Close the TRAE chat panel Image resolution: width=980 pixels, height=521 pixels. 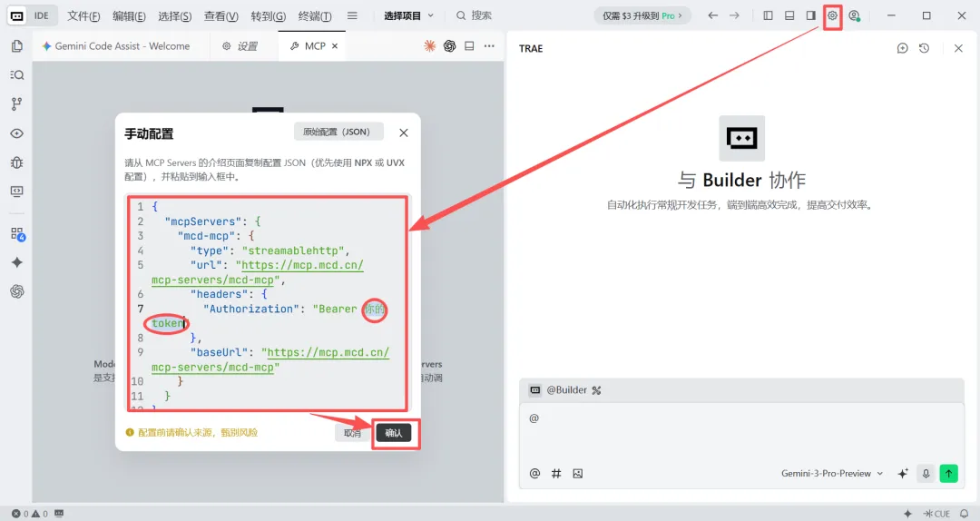point(958,48)
